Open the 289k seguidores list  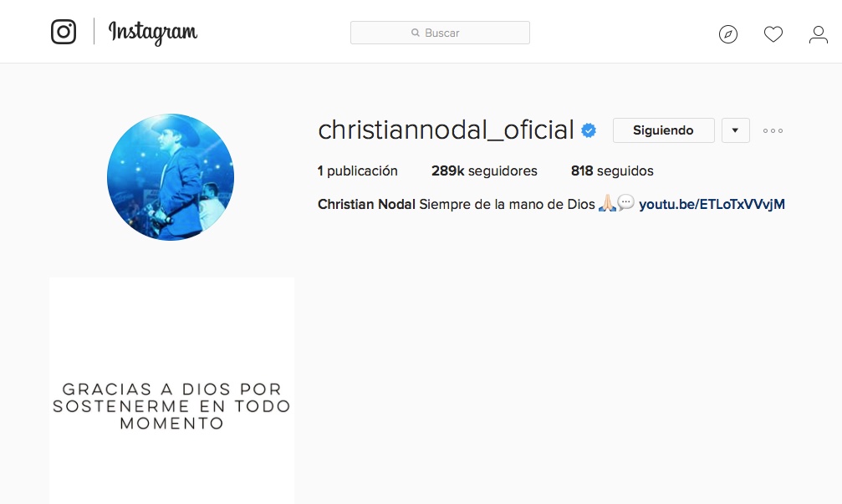[x=484, y=171]
